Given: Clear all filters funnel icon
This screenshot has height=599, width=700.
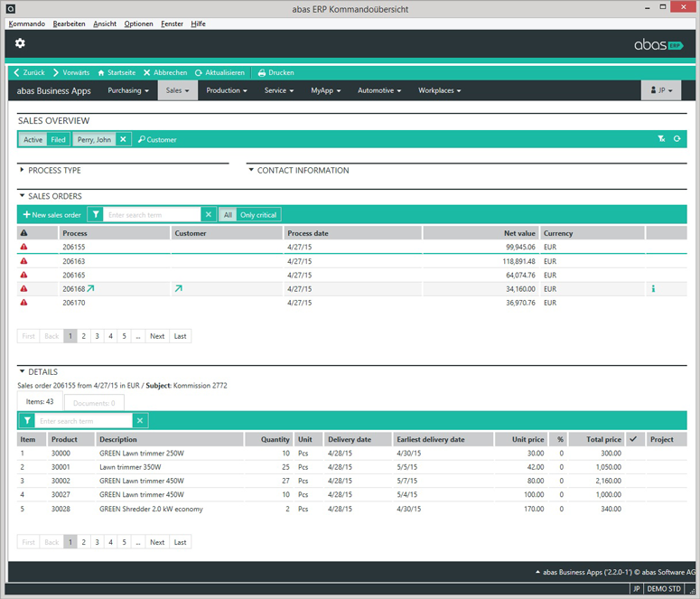Looking at the screenshot, I should click(661, 139).
